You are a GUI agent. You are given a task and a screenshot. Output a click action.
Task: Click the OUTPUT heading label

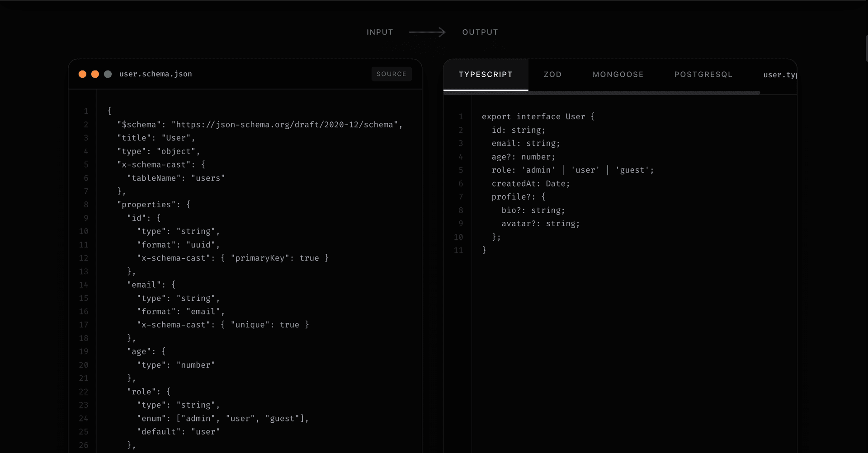click(x=480, y=32)
